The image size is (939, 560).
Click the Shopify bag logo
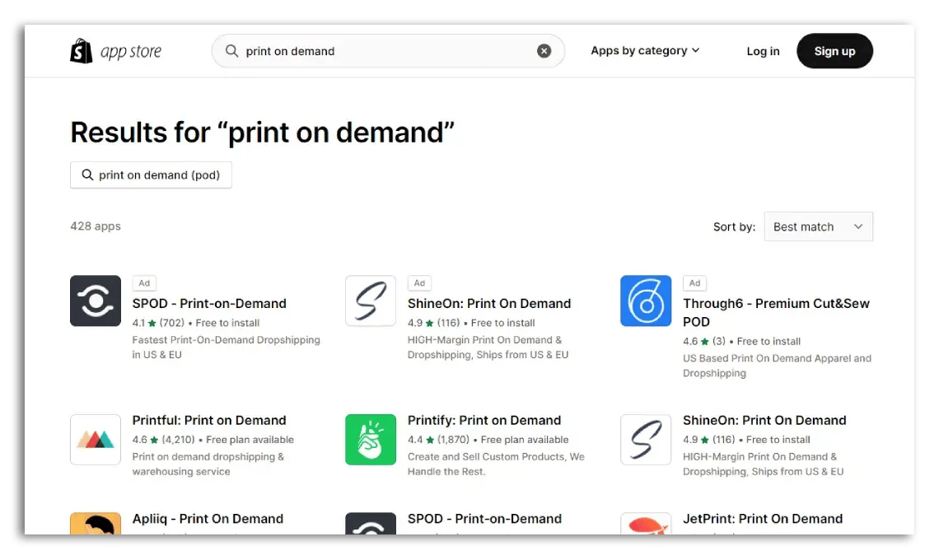[x=81, y=49]
